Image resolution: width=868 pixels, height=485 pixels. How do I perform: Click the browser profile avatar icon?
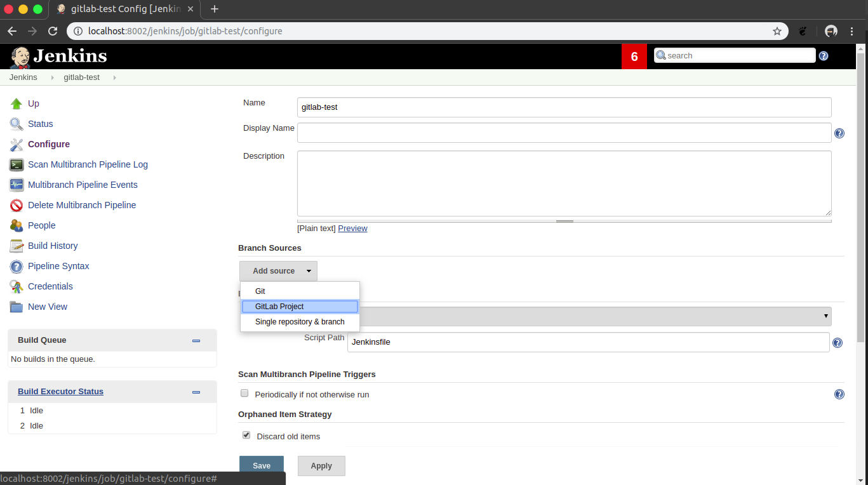click(x=831, y=30)
